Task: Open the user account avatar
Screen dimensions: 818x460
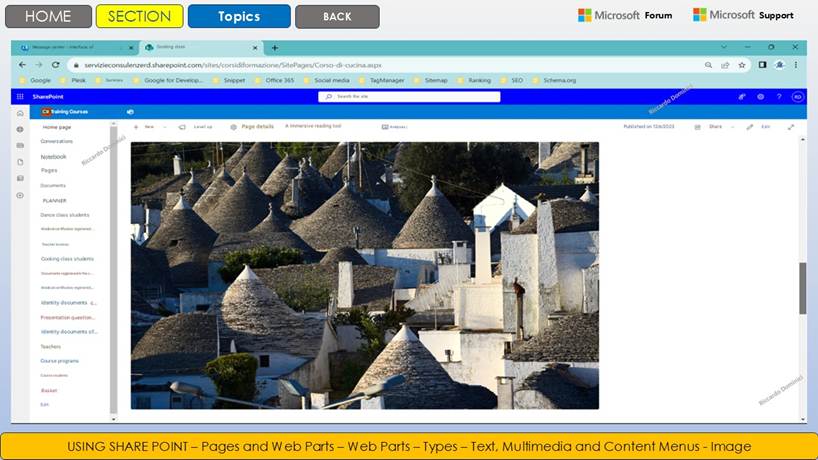Action: click(797, 97)
